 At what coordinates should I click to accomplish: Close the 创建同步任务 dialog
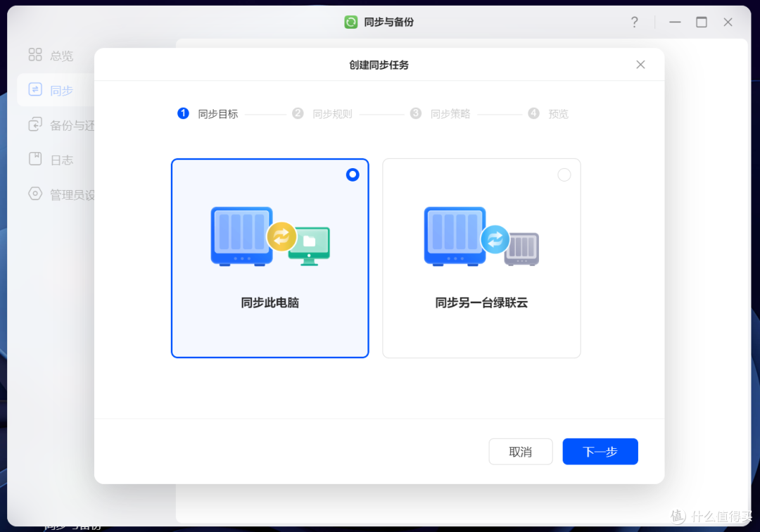(x=640, y=65)
